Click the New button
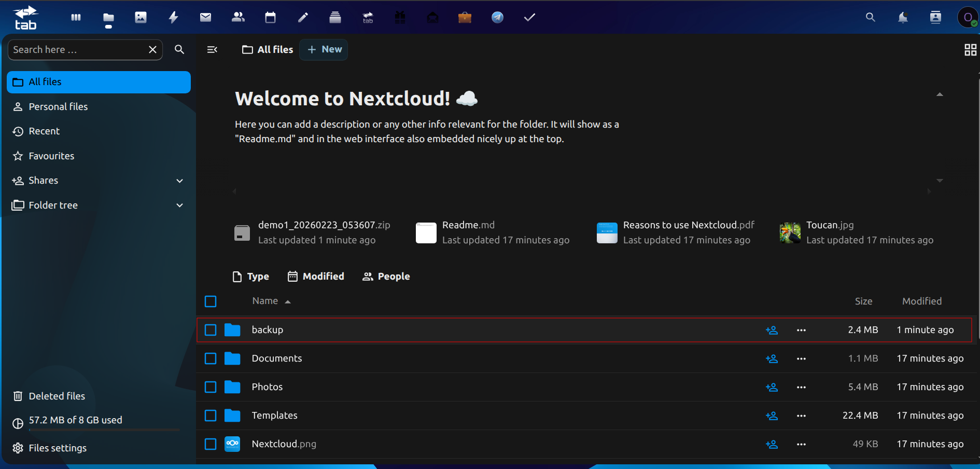This screenshot has width=980, height=469. (324, 50)
